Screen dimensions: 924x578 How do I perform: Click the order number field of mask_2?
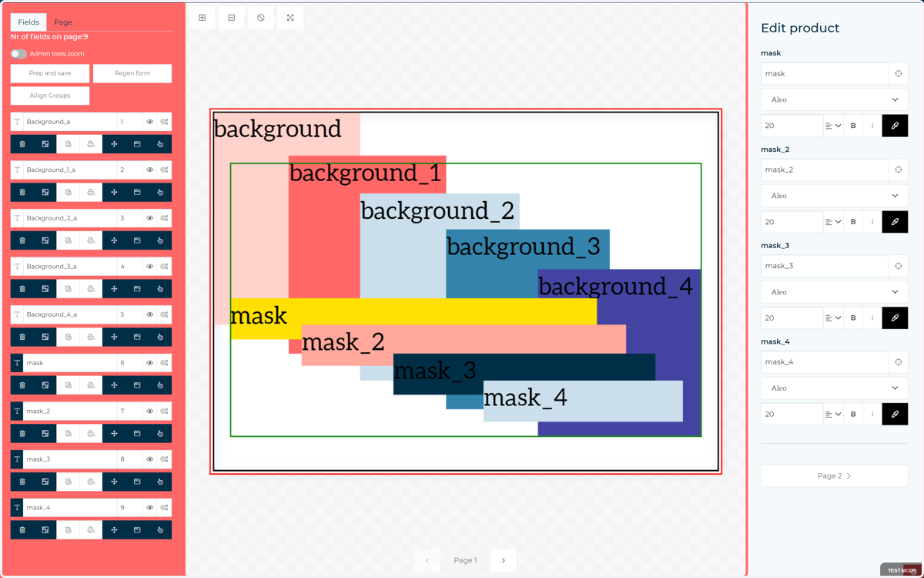click(129, 411)
